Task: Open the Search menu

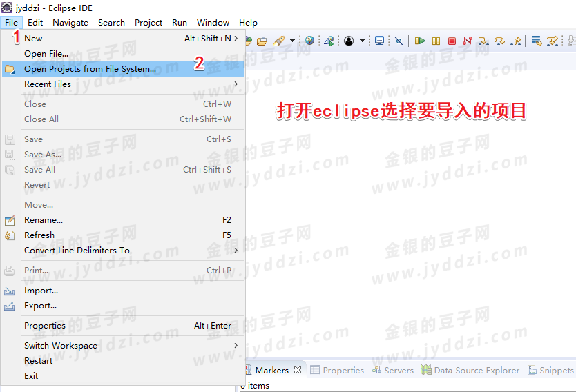Action: [111, 22]
